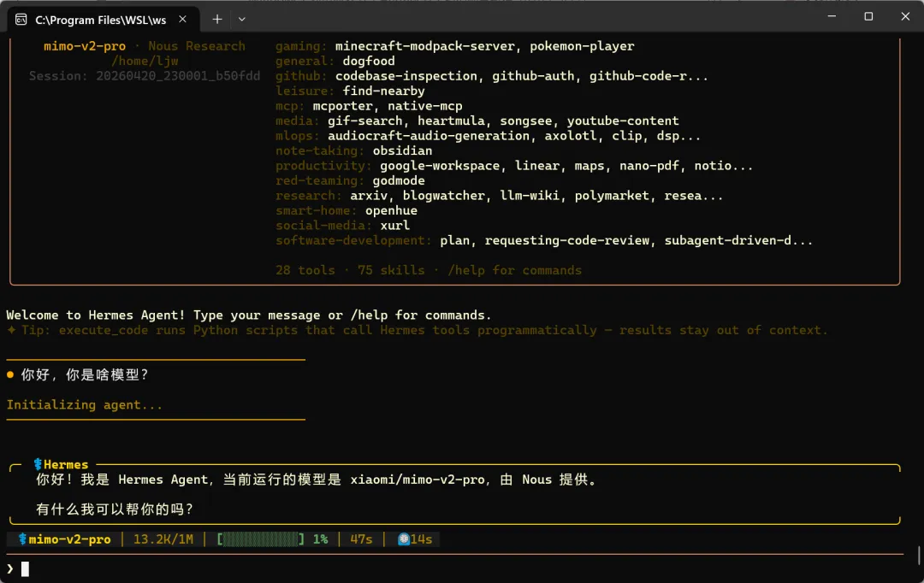The image size is (924, 583).
Task: Click the 14s clock icon in status bar
Action: [x=404, y=539]
